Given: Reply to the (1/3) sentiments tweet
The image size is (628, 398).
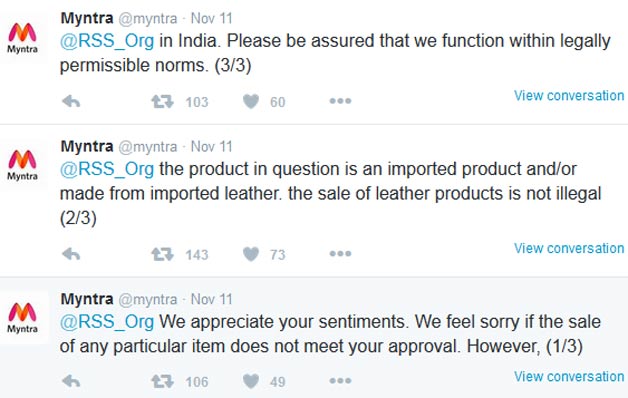Looking at the screenshot, I should pyautogui.click(x=71, y=381).
